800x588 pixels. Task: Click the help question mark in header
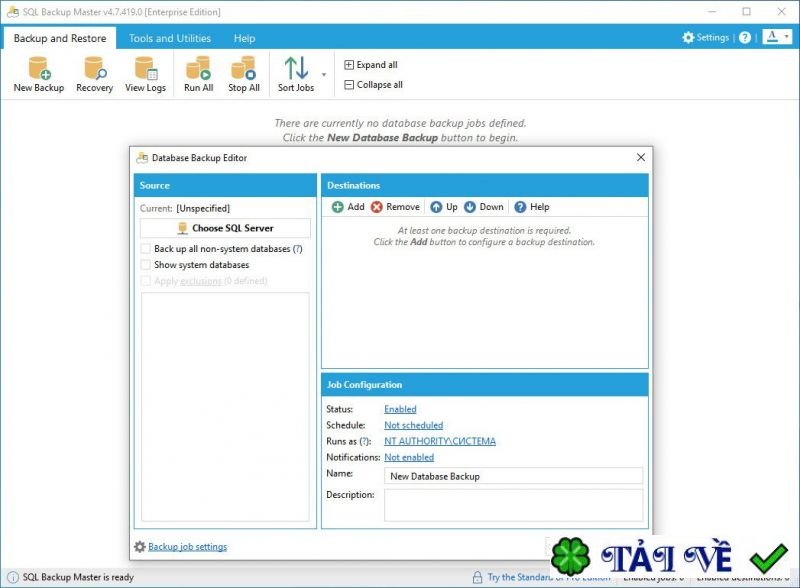(745, 37)
